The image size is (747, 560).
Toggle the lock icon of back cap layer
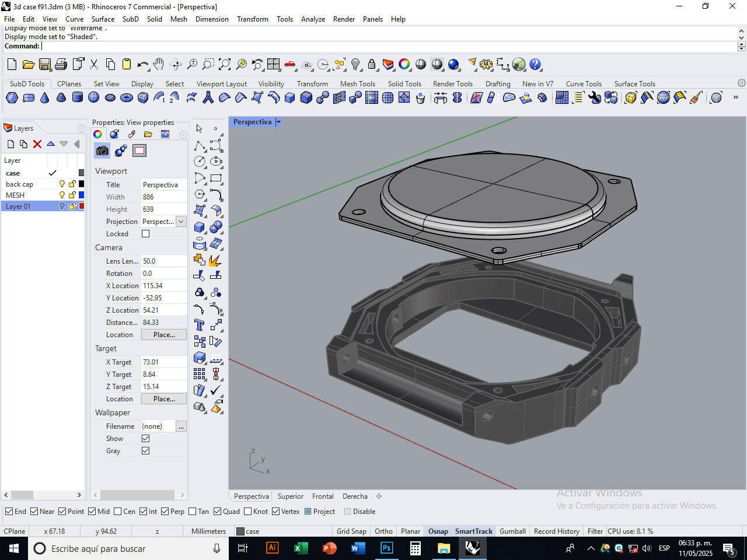(x=72, y=184)
